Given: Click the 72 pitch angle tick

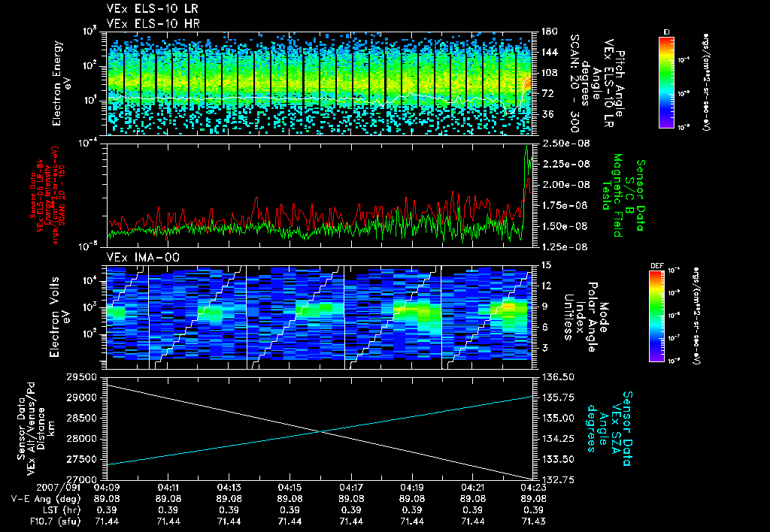Looking at the screenshot, I should coord(547,93).
